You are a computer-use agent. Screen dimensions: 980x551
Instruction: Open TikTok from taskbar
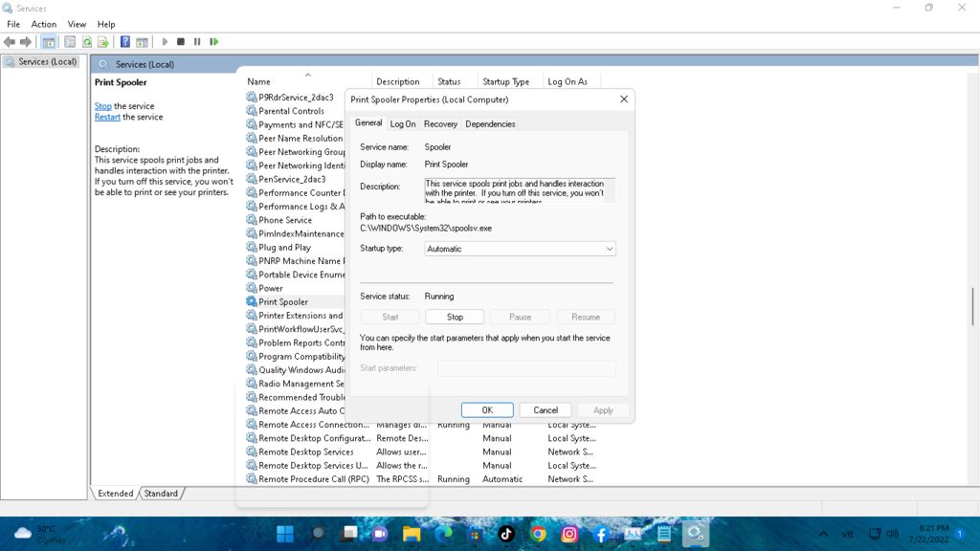coord(506,534)
